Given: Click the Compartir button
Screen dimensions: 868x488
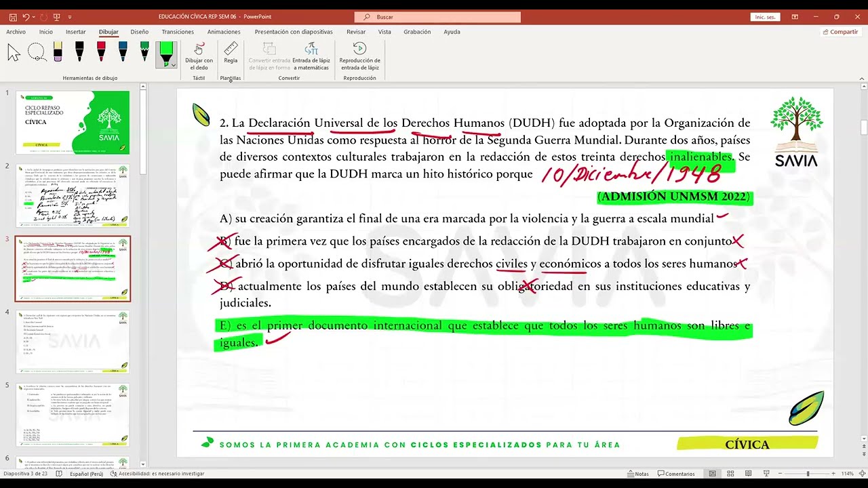Looking at the screenshot, I should click(840, 32).
